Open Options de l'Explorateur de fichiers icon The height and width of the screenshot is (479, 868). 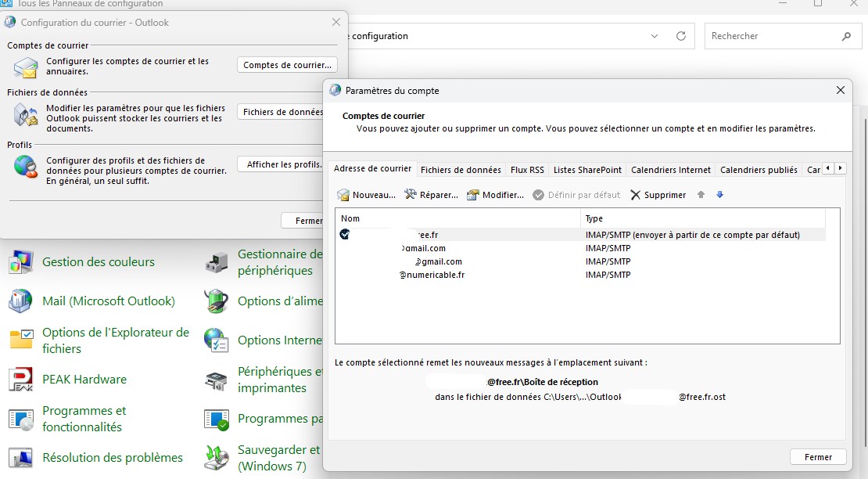coord(21,340)
